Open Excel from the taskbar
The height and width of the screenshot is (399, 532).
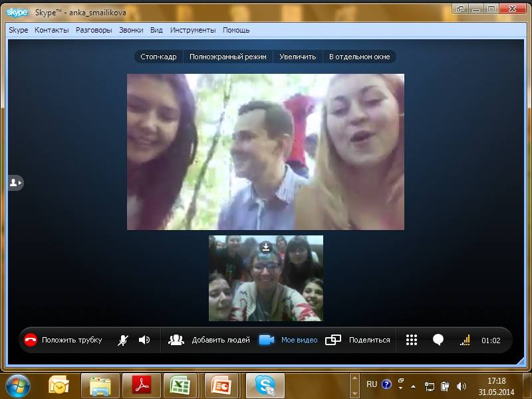[180, 386]
